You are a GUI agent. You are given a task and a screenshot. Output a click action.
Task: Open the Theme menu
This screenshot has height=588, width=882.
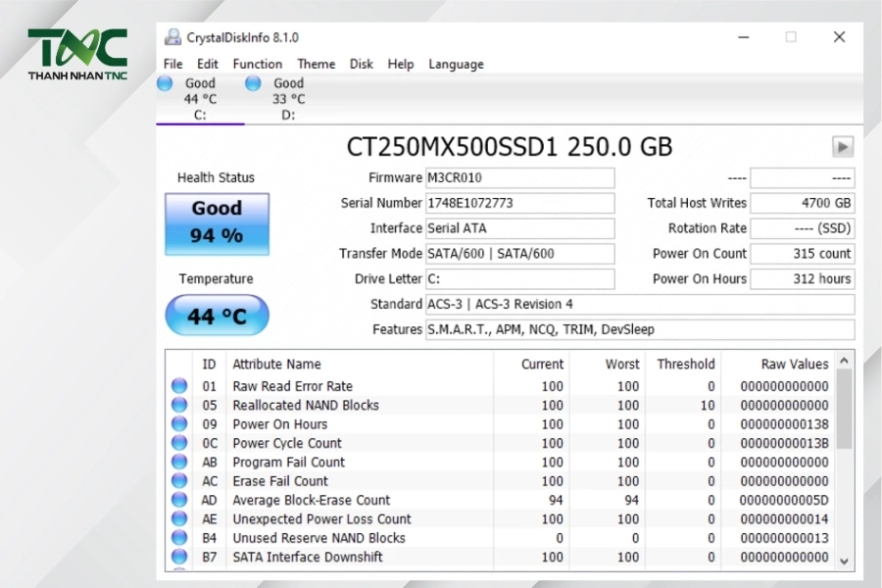317,64
